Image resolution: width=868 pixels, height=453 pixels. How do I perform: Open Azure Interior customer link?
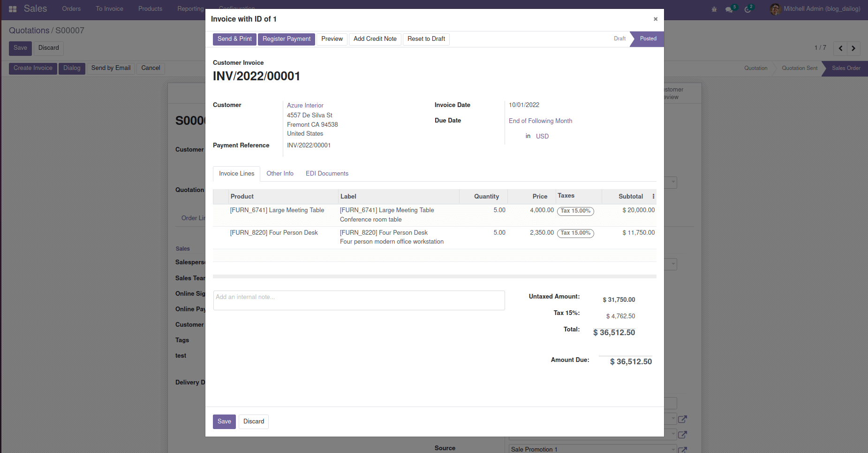pyautogui.click(x=305, y=106)
